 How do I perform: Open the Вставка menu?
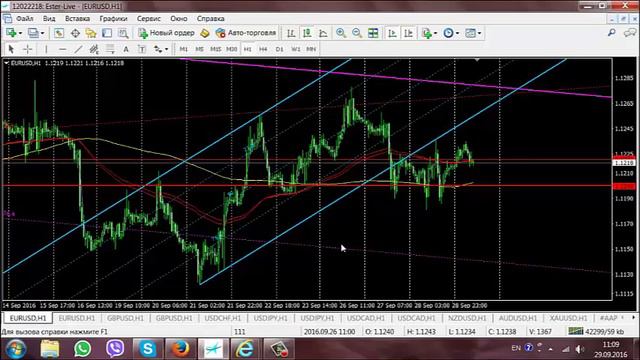[77, 19]
